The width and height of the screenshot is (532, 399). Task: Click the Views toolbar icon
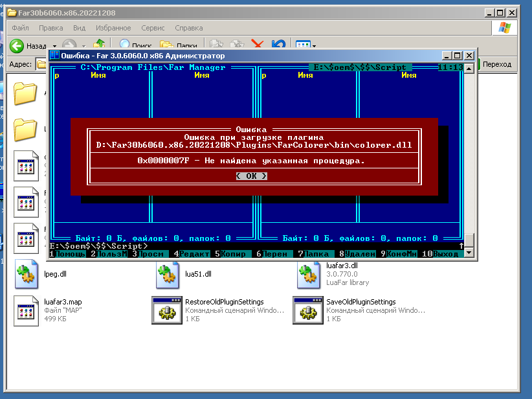(x=303, y=45)
